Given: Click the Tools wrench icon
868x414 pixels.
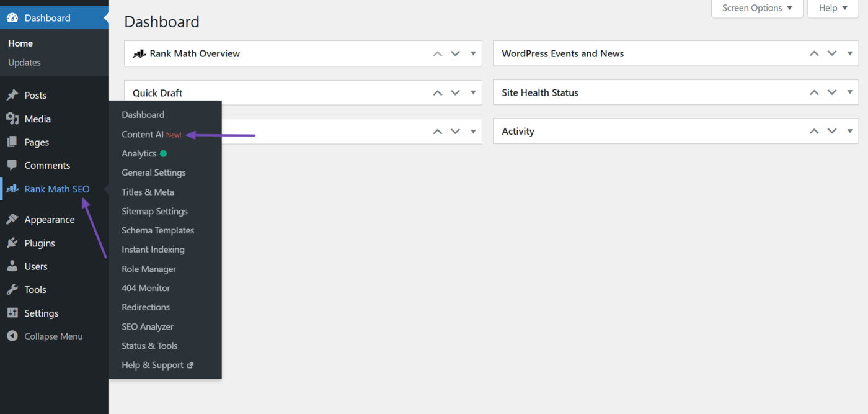Looking at the screenshot, I should [x=14, y=289].
